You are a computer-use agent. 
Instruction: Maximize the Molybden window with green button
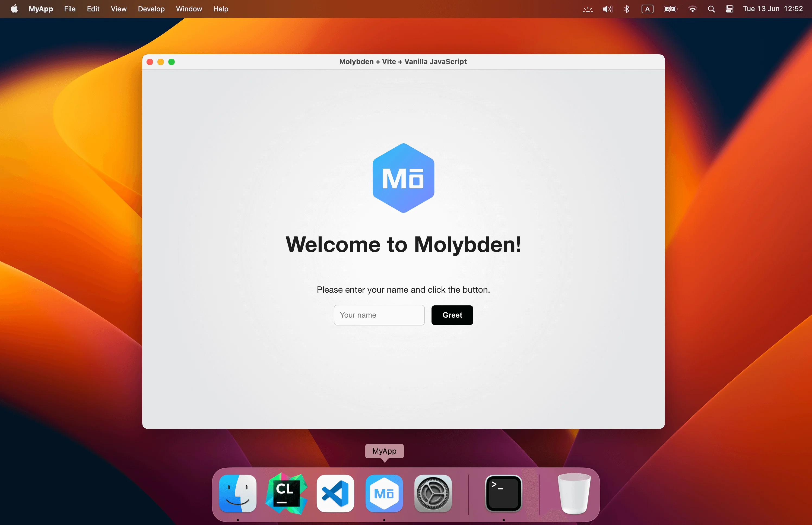[172, 62]
